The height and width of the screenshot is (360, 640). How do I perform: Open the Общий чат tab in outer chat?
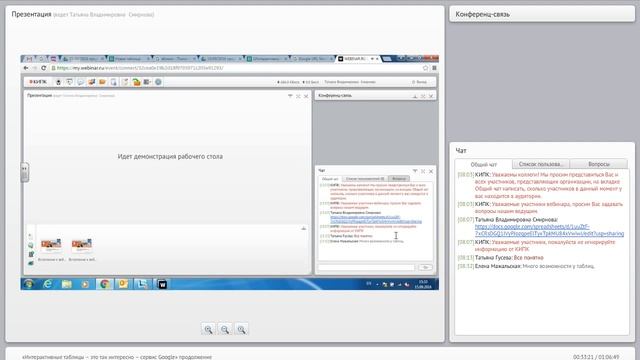point(484,164)
